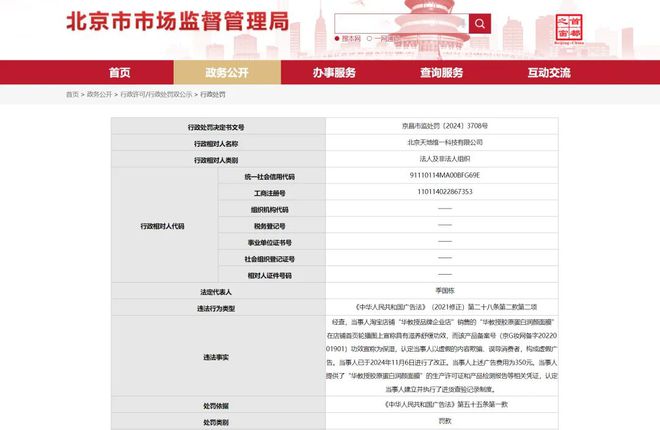The image size is (660, 430).
Task: Click the 组织机构代码 label cell
Action: [271, 210]
